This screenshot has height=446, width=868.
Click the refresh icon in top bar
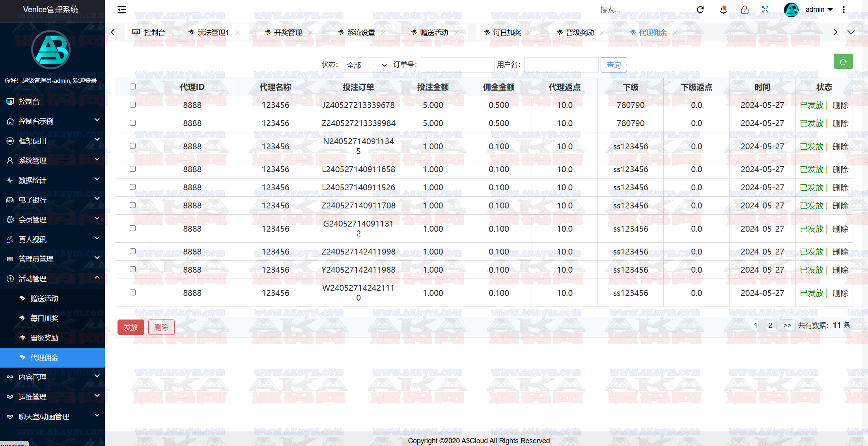pos(700,10)
